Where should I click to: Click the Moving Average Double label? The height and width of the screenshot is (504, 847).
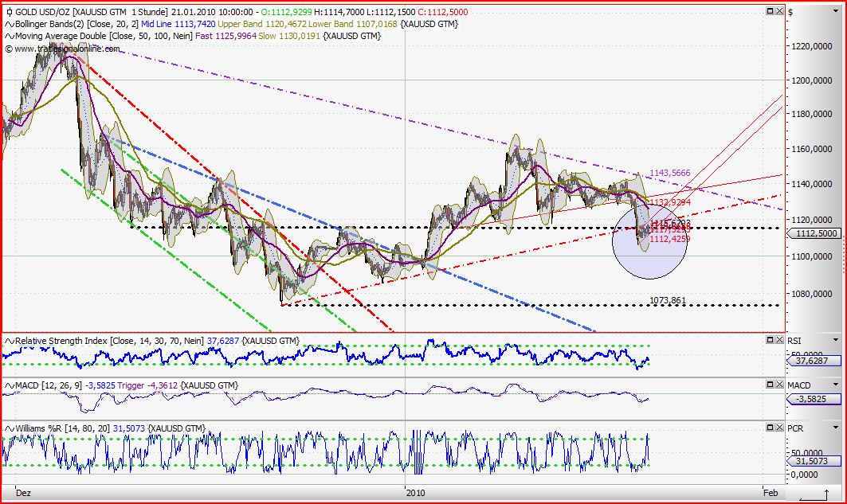pos(61,36)
